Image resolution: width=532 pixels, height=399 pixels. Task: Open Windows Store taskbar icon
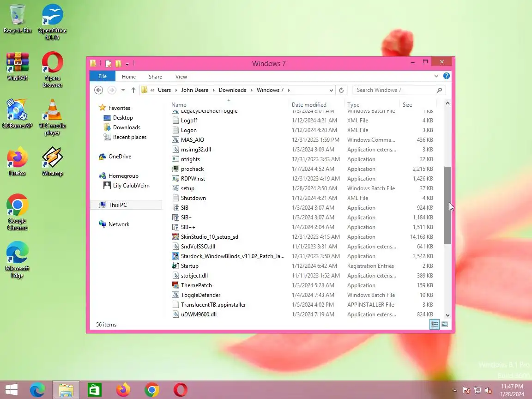click(94, 390)
